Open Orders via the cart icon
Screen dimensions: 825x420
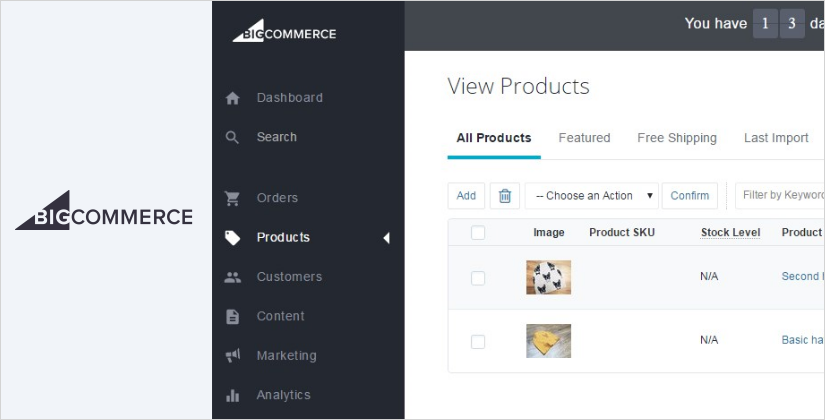tap(233, 198)
